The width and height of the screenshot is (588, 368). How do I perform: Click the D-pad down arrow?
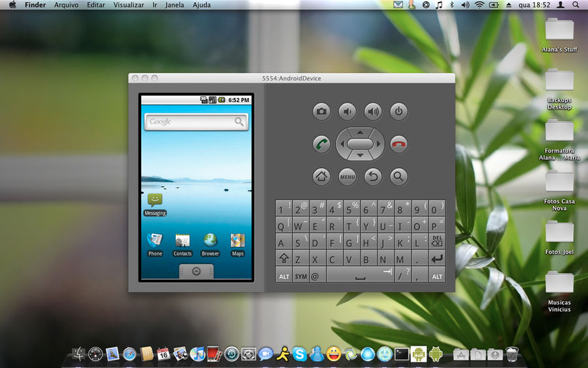[x=360, y=156]
